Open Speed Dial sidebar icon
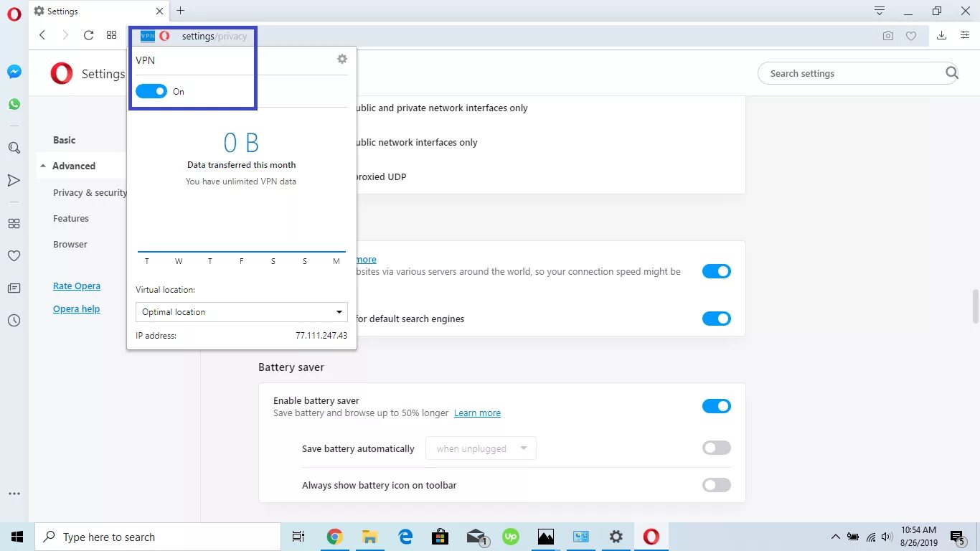 [14, 224]
